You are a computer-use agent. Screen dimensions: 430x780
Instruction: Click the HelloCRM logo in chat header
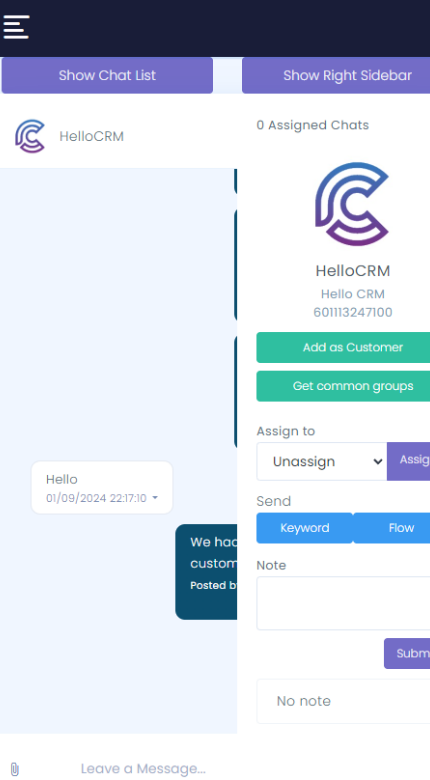(x=30, y=136)
